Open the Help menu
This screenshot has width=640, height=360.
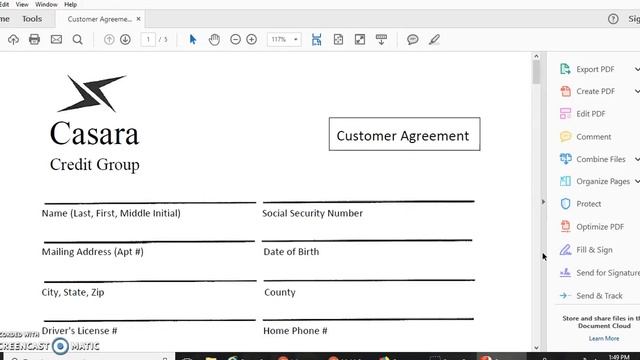pos(70,4)
